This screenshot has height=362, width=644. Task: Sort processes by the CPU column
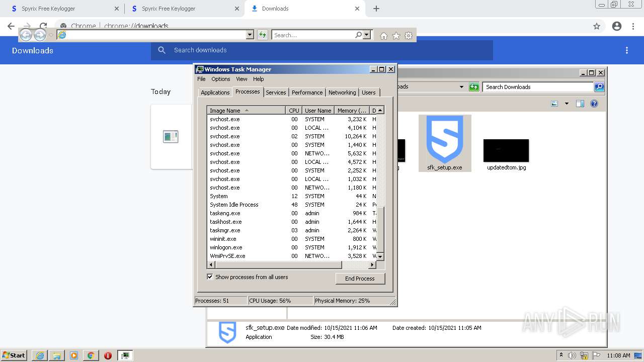tap(294, 110)
